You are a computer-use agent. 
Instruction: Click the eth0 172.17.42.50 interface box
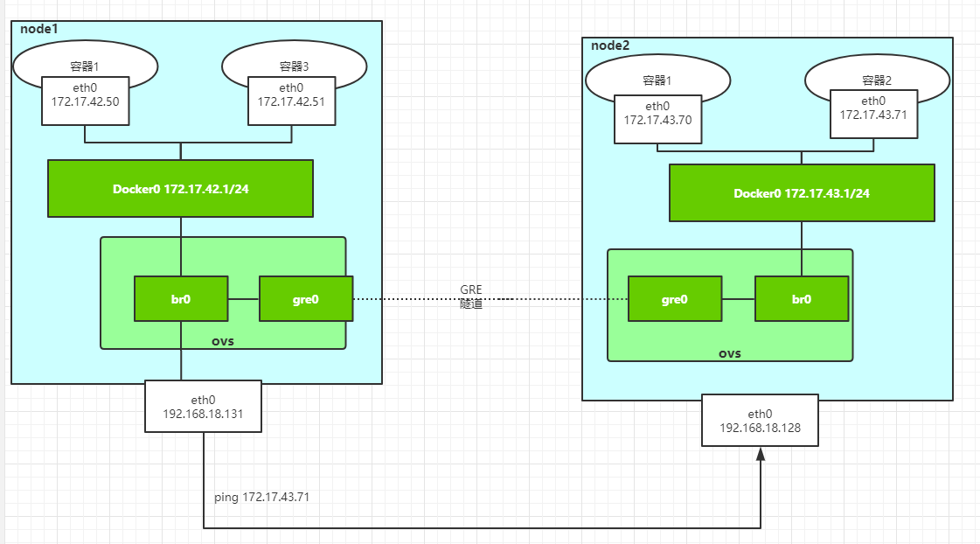(x=85, y=99)
